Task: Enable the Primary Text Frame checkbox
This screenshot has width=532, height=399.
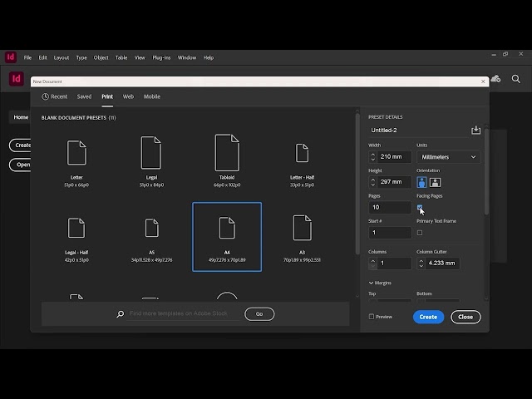Action: pos(420,233)
